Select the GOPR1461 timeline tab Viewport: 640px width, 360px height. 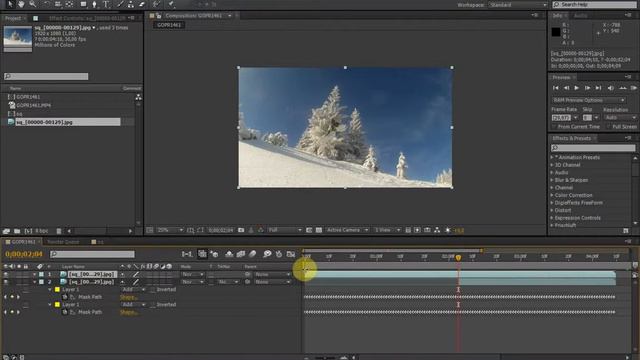23,242
